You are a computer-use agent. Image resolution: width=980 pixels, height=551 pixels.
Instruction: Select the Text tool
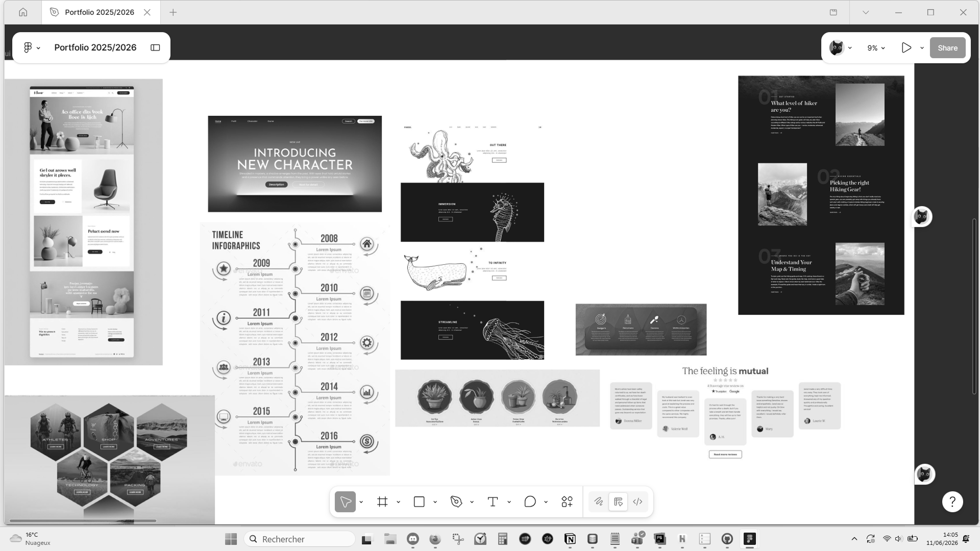click(493, 502)
